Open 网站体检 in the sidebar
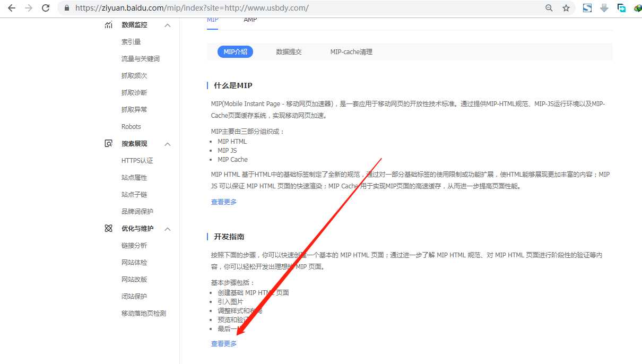Image resolution: width=642 pixels, height=364 pixels. tap(134, 263)
